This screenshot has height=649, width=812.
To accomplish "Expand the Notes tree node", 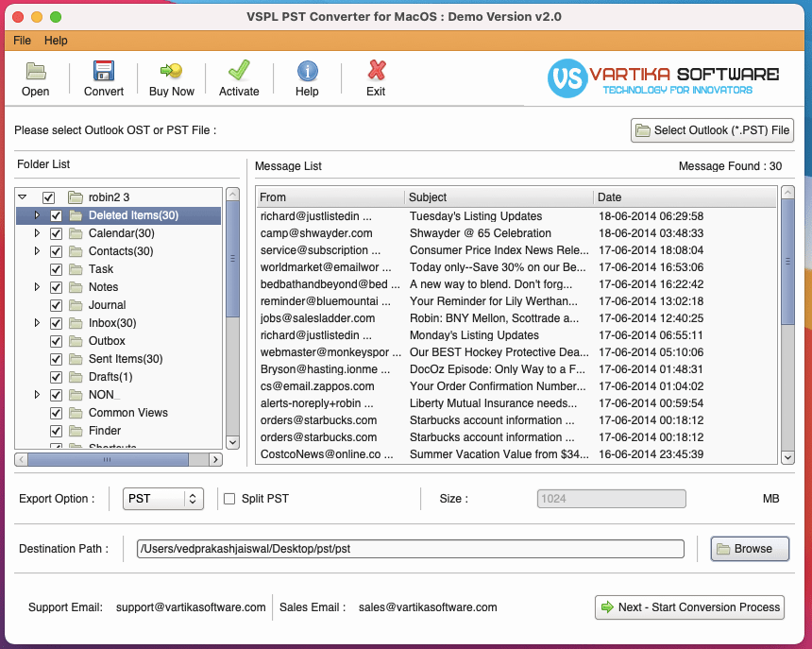I will 37,286.
